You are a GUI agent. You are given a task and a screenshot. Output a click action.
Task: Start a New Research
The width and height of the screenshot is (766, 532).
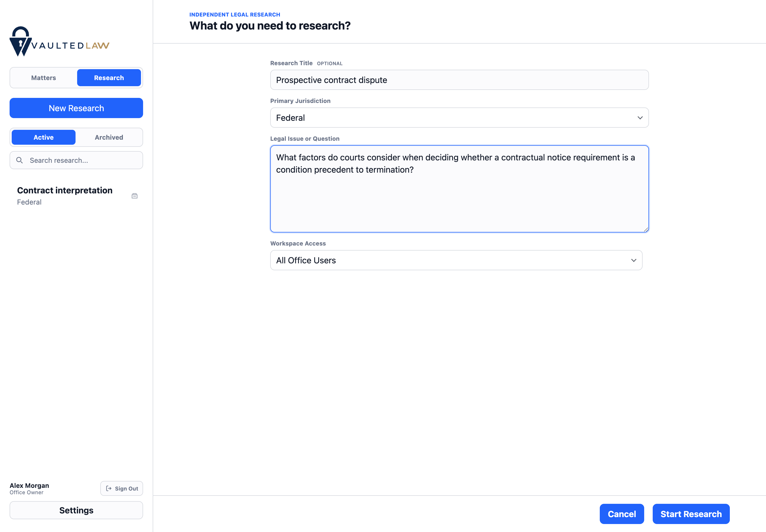(x=76, y=108)
